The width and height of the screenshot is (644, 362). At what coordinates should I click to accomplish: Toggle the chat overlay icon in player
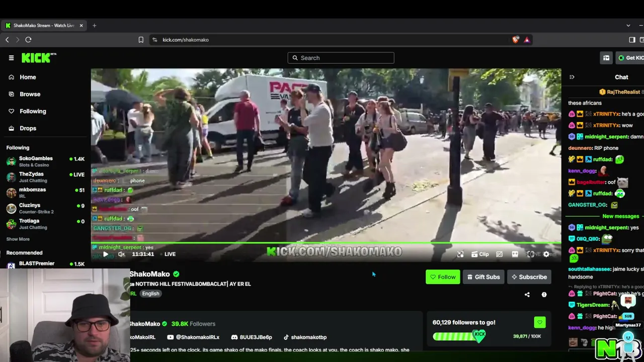click(499, 254)
